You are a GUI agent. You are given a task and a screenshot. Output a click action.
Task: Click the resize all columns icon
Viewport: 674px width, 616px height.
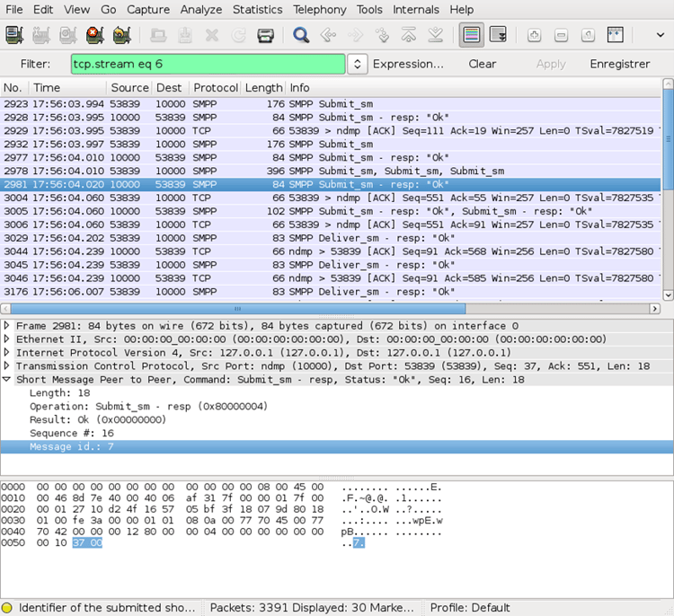[616, 36]
